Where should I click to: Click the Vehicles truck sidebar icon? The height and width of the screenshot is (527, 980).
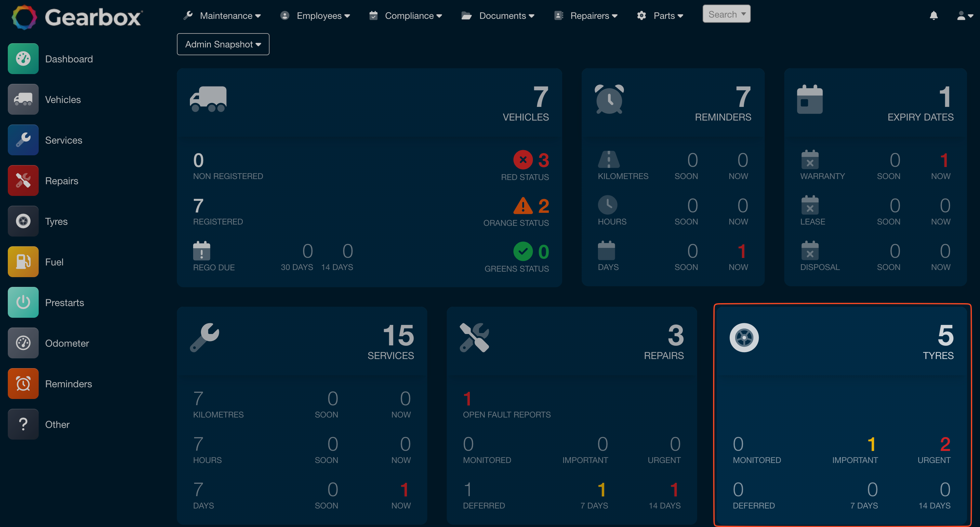tap(23, 99)
